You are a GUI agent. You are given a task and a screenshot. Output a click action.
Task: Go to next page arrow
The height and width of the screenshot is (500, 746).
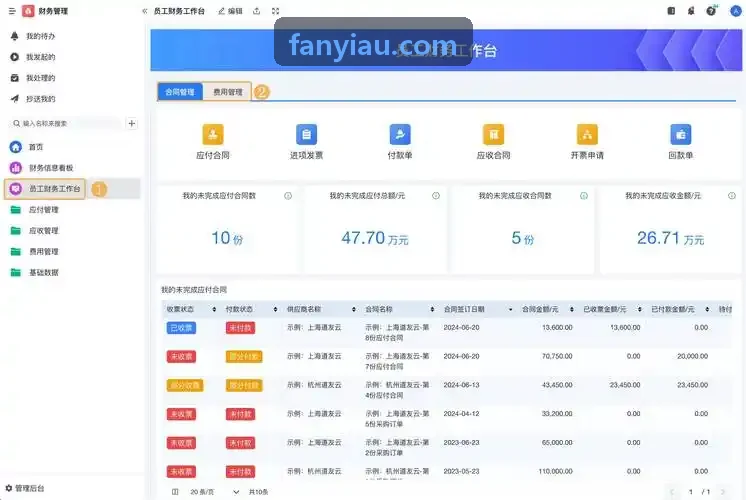(x=723, y=492)
